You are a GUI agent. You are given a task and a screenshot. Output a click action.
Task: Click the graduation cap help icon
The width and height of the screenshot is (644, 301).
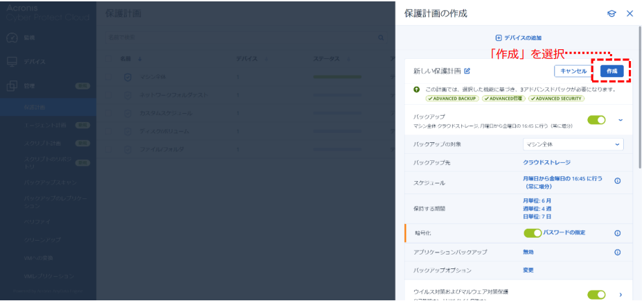click(x=611, y=13)
